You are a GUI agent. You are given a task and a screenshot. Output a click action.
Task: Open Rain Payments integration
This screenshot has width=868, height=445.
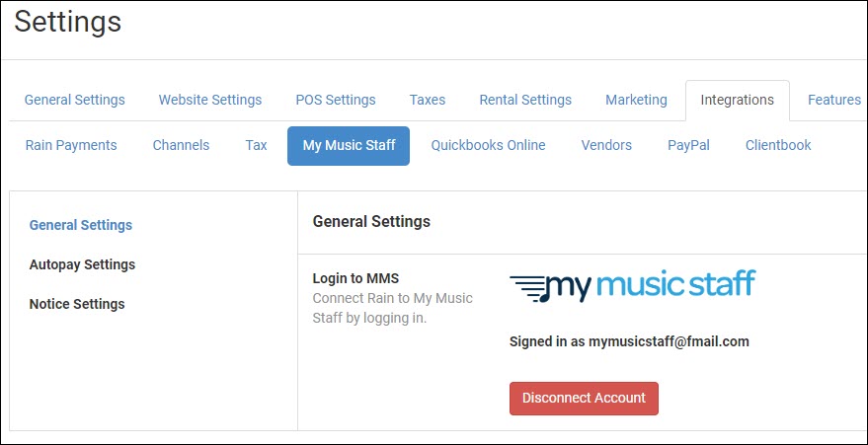point(71,145)
